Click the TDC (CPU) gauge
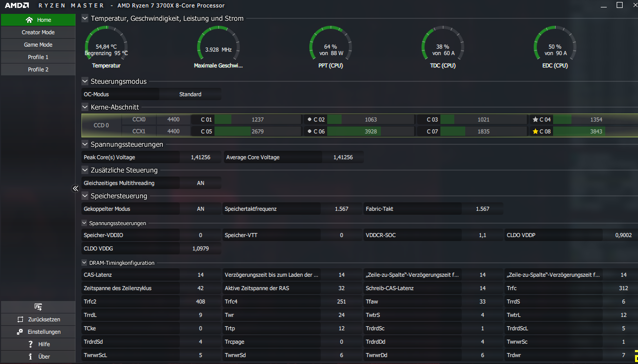The width and height of the screenshot is (638, 364). click(x=443, y=48)
